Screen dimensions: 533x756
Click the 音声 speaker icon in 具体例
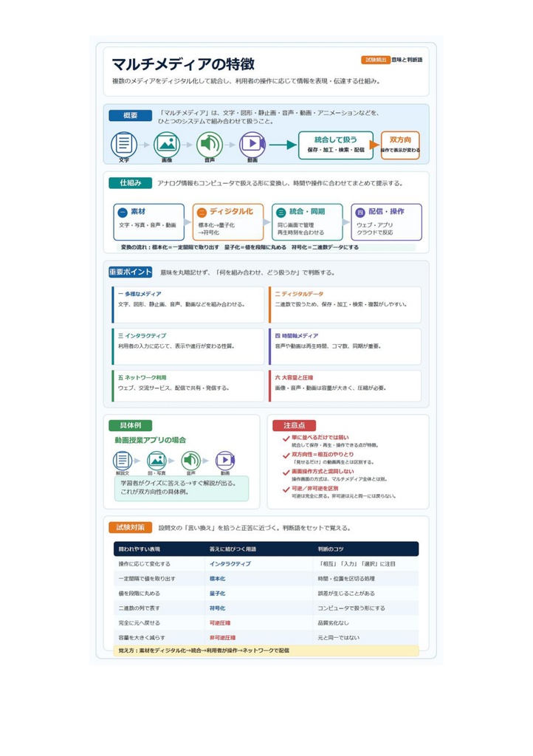pyautogui.click(x=191, y=461)
